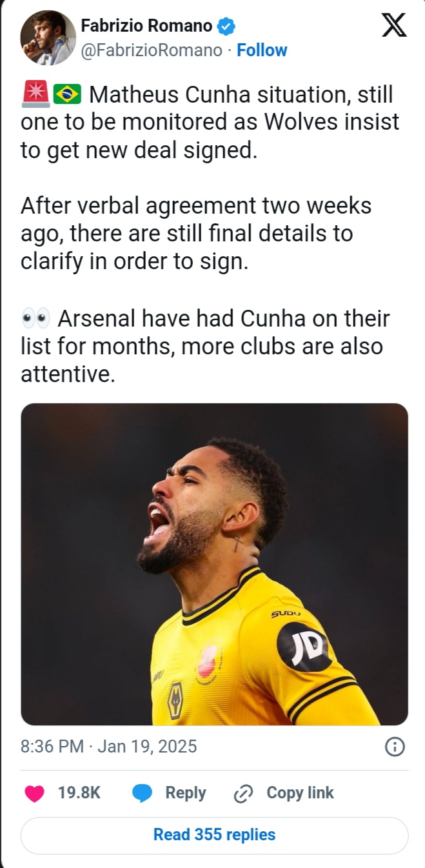425x868 pixels.
Task: Click the 19.8K likes count
Action: [x=79, y=793]
